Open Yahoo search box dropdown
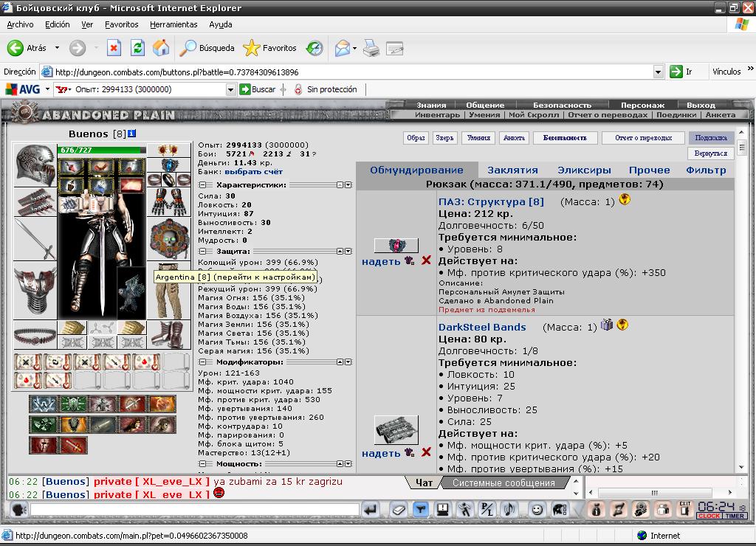 [230, 89]
